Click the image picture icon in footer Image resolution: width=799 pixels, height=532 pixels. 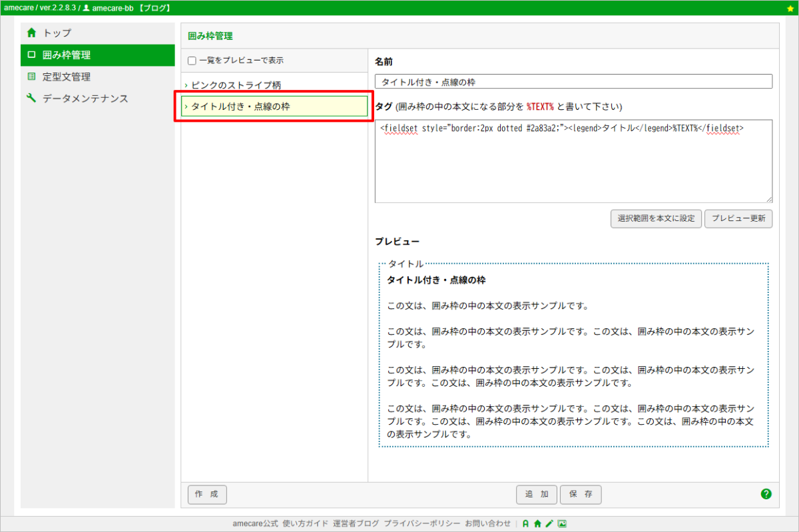tap(562, 524)
